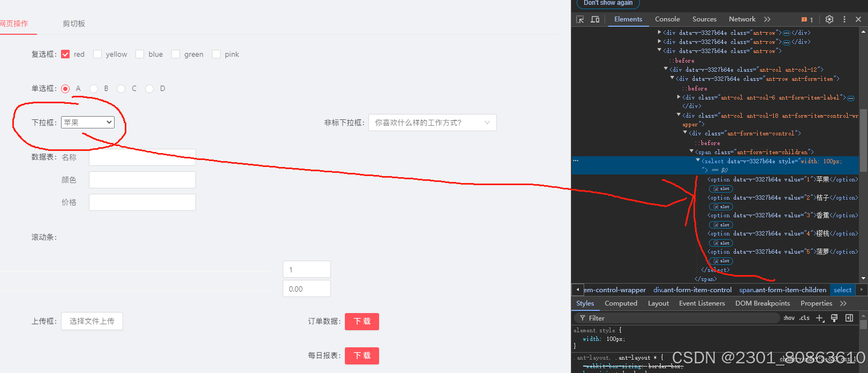Click slot badge under option value 2
This screenshot has width=868, height=373.
coord(721,207)
